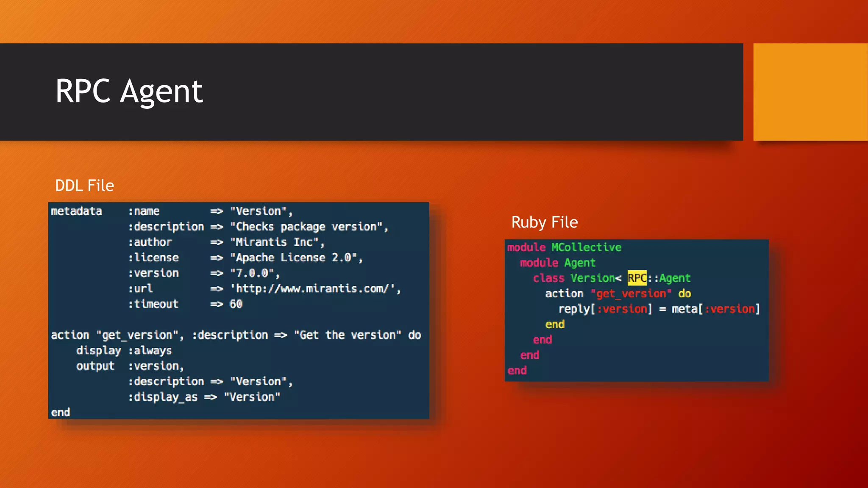Click the word metadata in the DDL code
The height and width of the screenshot is (488, 868).
coord(76,211)
